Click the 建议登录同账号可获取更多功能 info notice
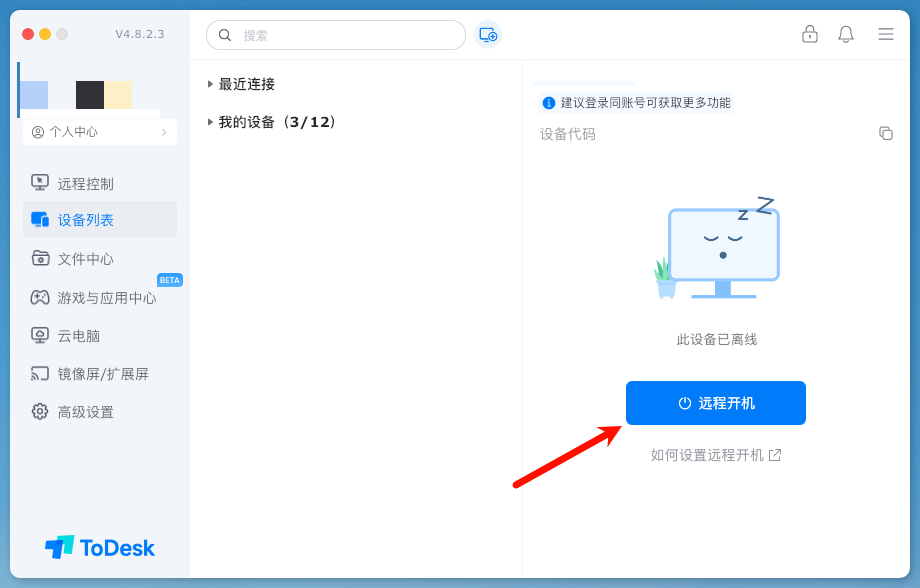The width and height of the screenshot is (920, 588). (x=637, y=103)
